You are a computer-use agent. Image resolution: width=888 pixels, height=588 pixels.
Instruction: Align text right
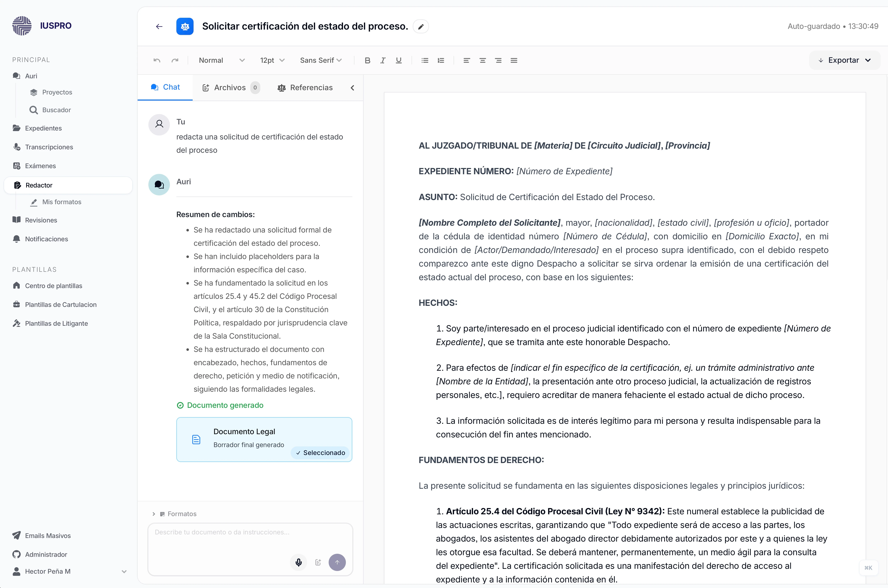498,60
